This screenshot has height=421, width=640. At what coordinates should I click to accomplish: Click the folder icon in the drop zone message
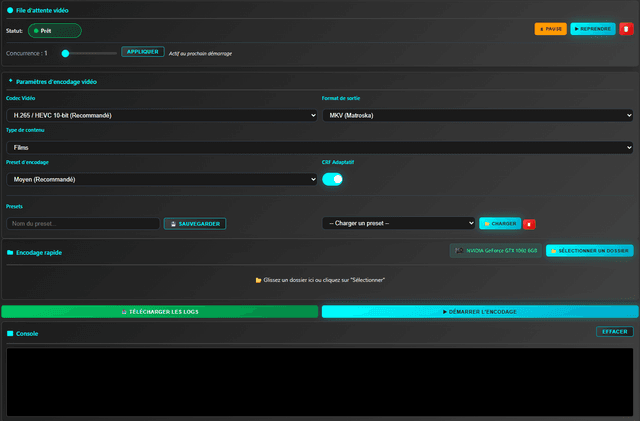point(258,280)
